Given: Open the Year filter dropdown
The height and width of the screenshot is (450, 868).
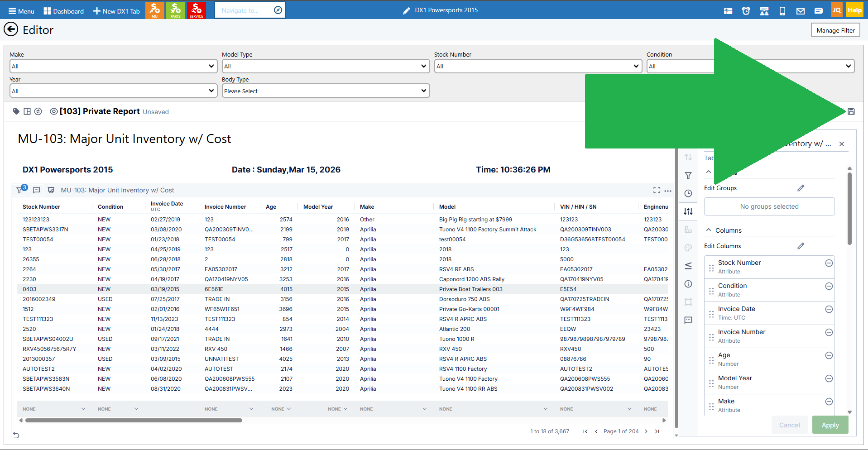Looking at the screenshot, I should (113, 91).
